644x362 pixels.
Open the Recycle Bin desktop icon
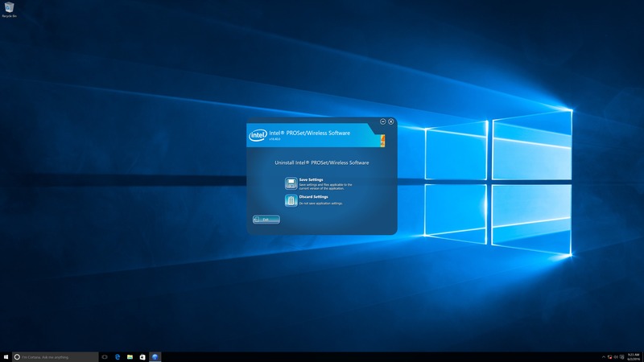(x=9, y=8)
